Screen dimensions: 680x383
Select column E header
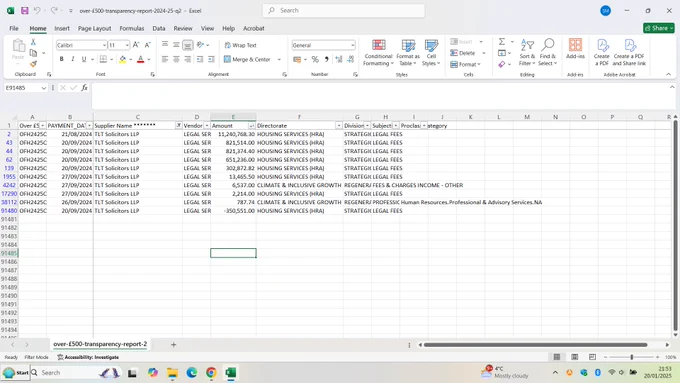(233, 117)
